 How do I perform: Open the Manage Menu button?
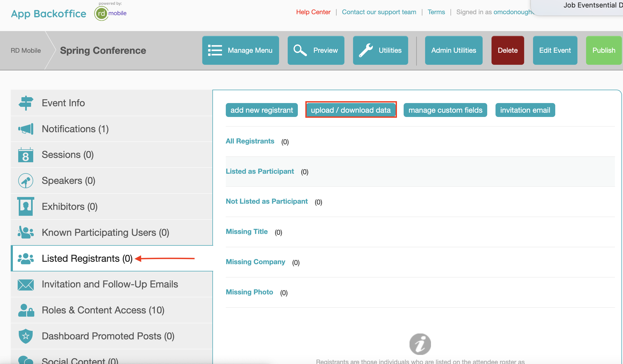click(241, 50)
